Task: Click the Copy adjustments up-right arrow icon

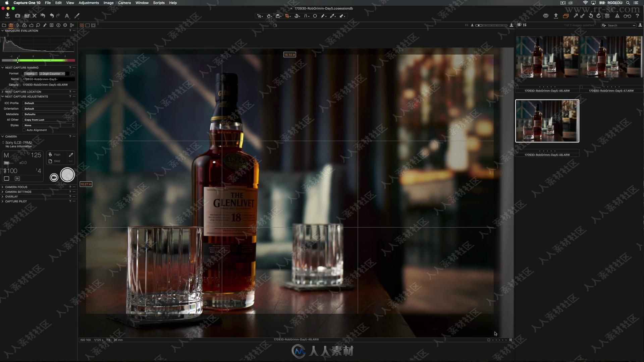Action: (x=576, y=16)
